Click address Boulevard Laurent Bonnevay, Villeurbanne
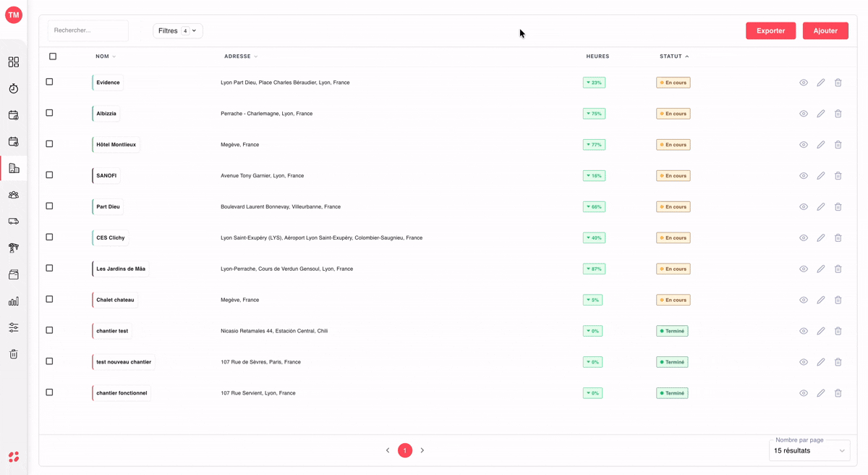Image resolution: width=868 pixels, height=475 pixels. [281, 207]
